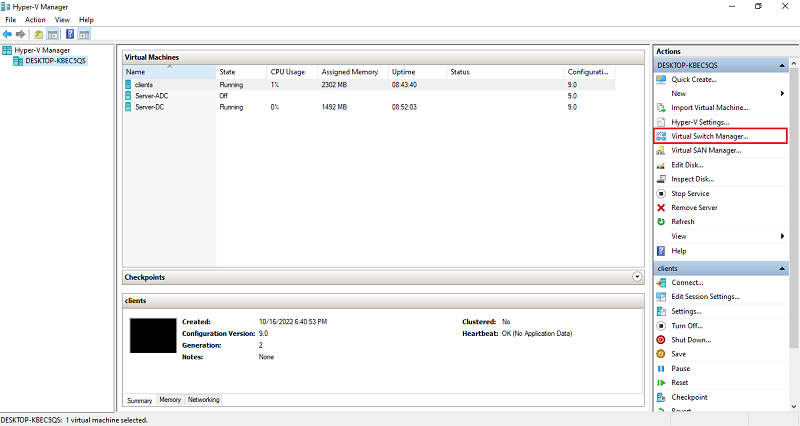Click the Actions pane scroll up arrow
800x426 pixels.
pos(793,63)
